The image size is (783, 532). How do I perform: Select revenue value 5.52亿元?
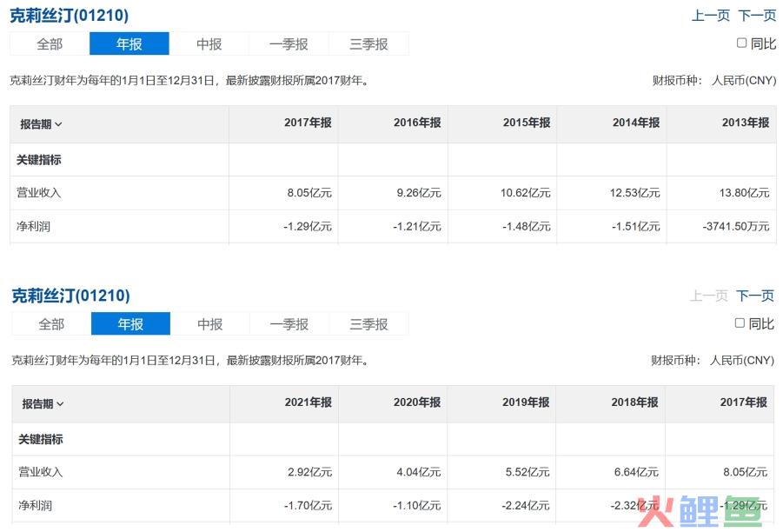coord(528,472)
